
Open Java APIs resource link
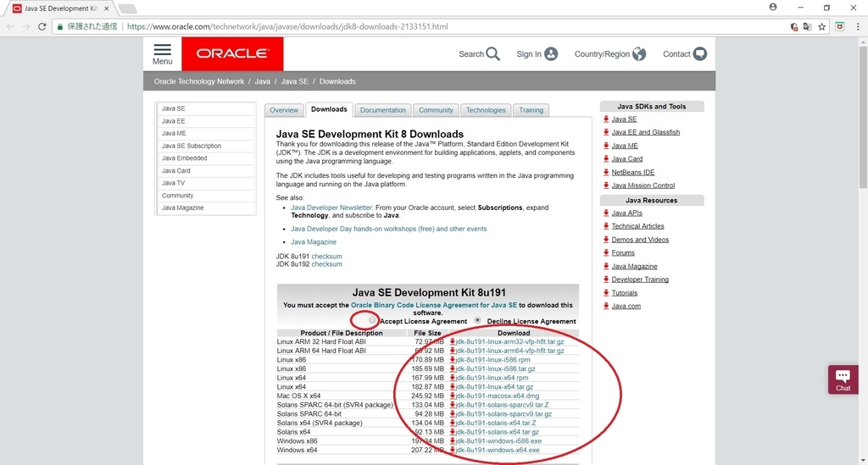tap(626, 213)
